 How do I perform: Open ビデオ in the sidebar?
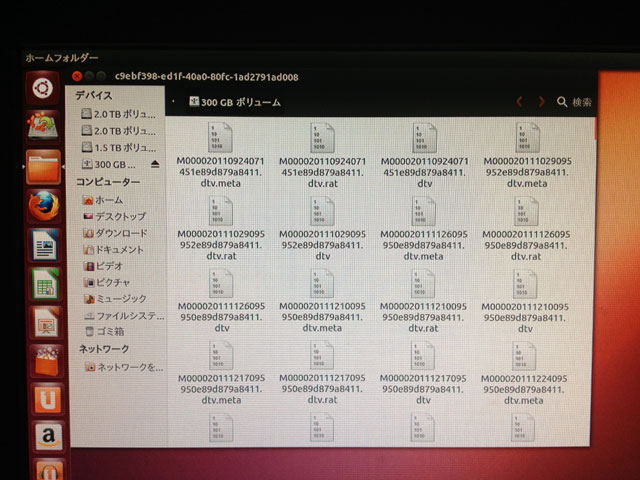click(x=103, y=266)
